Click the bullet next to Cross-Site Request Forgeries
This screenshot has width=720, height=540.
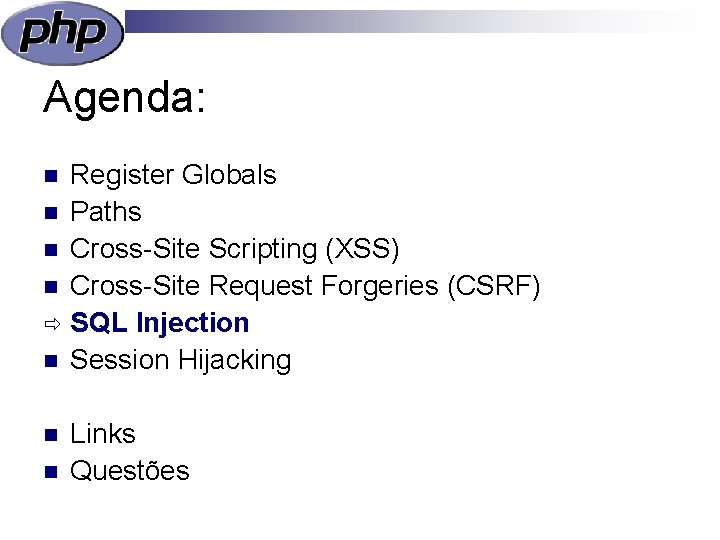click(x=51, y=287)
